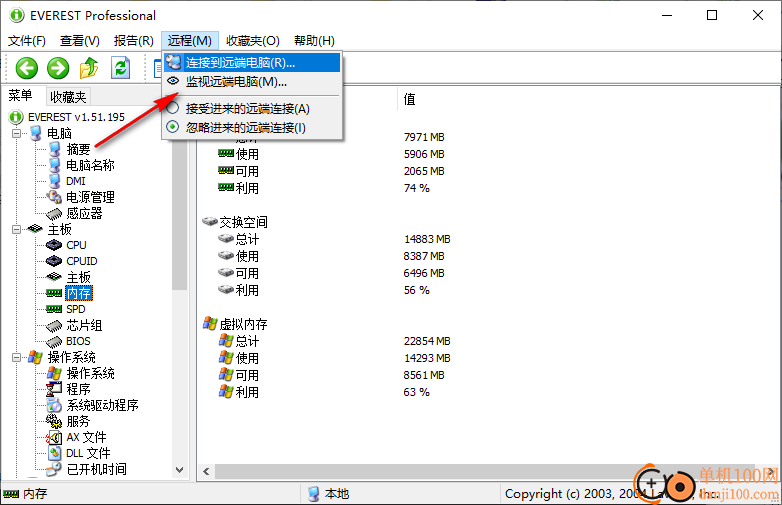Click the 虚拟内存 Windows flag icon header
Image resolution: width=782 pixels, height=505 pixels.
(210, 324)
